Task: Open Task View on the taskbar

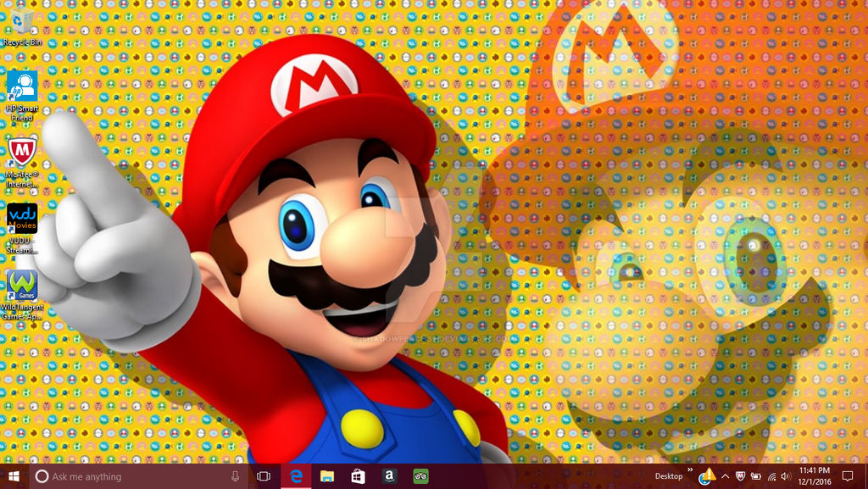Action: 264,476
